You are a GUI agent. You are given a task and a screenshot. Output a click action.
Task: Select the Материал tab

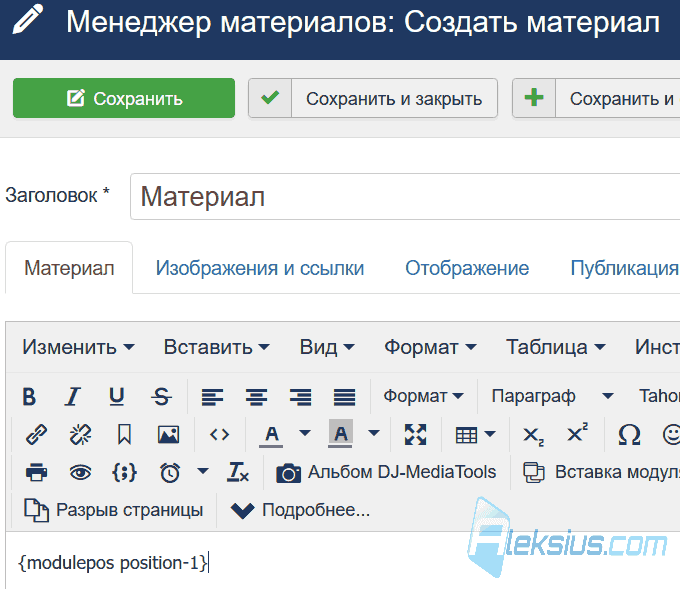69,268
